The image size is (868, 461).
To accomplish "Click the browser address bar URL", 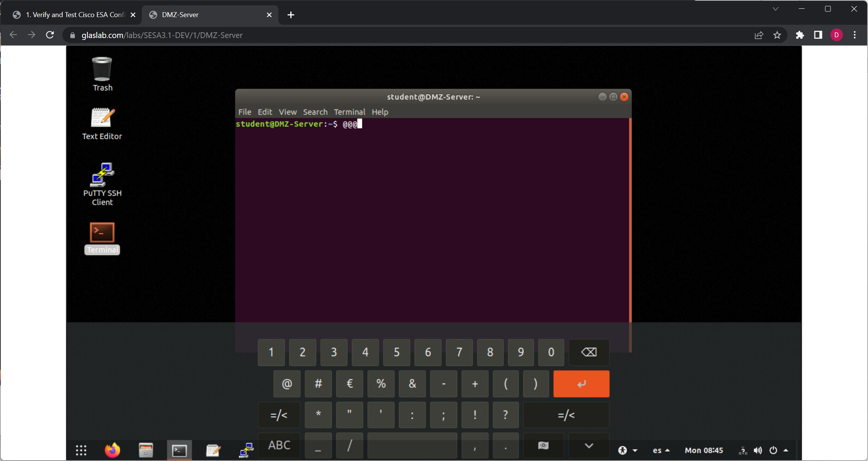I will coord(162,35).
